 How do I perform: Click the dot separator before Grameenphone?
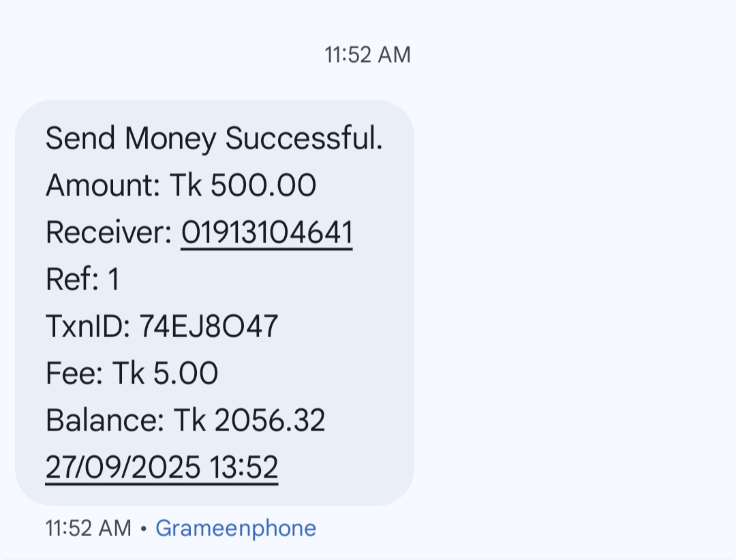tap(143, 529)
